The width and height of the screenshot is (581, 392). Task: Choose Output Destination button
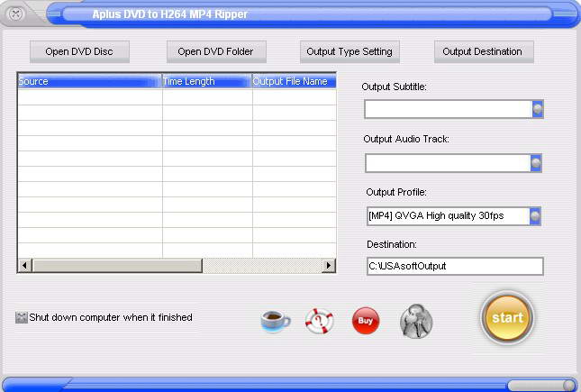pos(484,51)
